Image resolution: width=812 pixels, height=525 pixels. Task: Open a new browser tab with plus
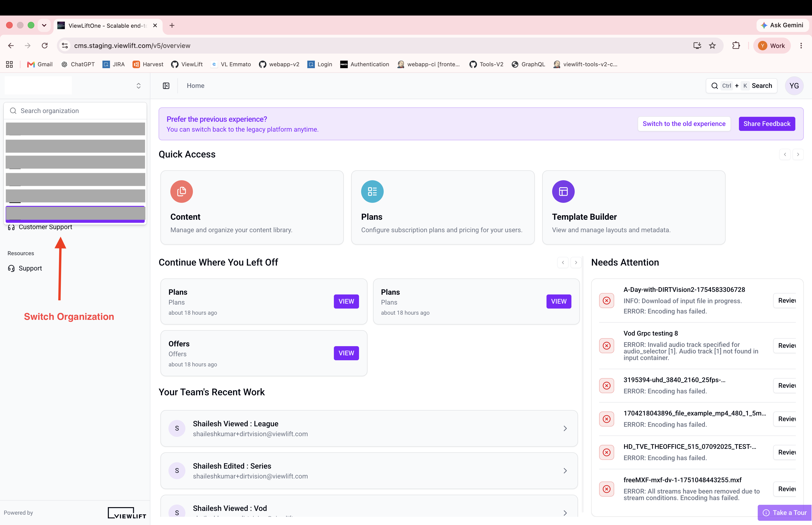tap(172, 26)
